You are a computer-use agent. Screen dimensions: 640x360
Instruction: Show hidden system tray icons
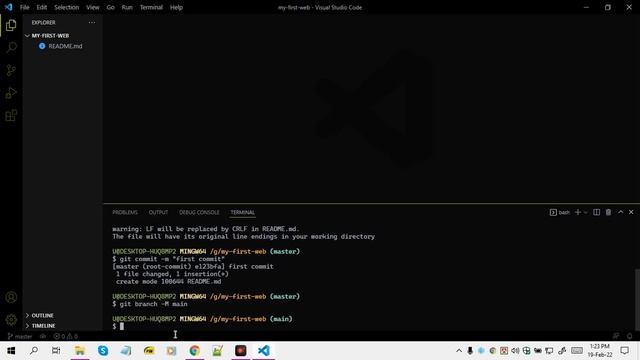[459, 351]
